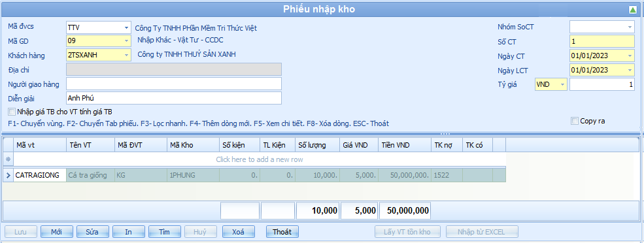Enable Nhập giá TB cho VT tính giá TB
Image resolution: width=644 pixels, height=243 pixels.
(x=12, y=112)
